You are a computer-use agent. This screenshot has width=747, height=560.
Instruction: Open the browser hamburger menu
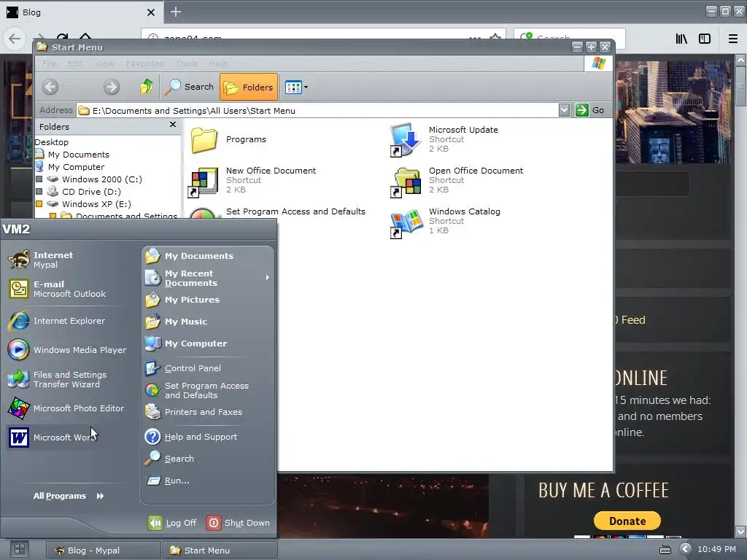(x=733, y=39)
